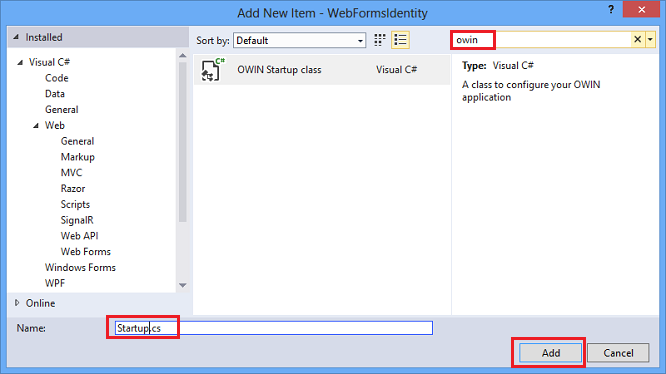
Task: Open the help question mark icon
Action: tap(610, 9)
